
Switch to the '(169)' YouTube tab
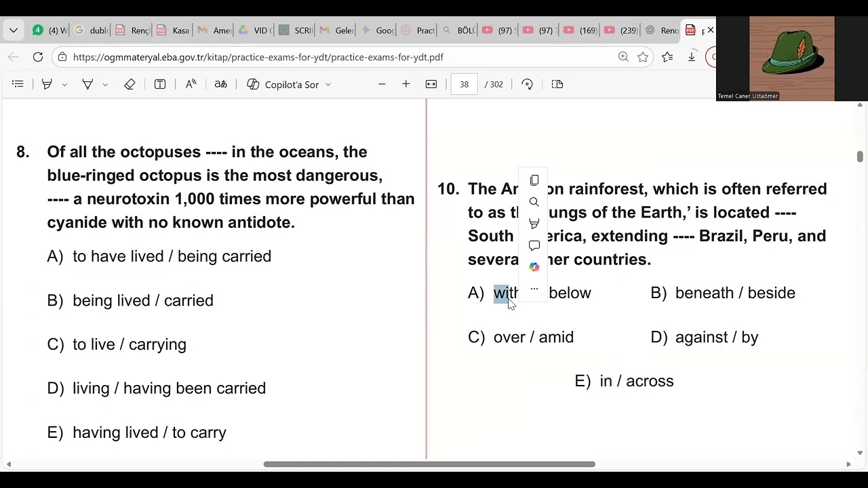click(580, 30)
